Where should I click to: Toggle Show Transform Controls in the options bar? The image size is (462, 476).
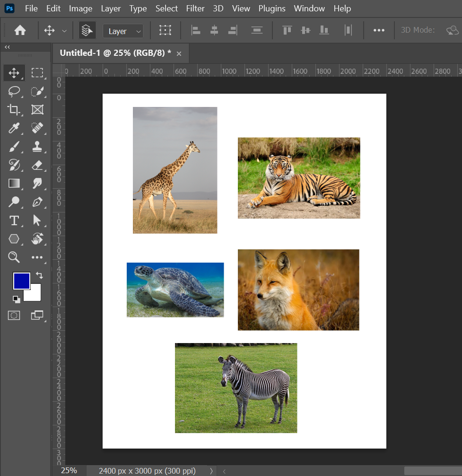(165, 31)
